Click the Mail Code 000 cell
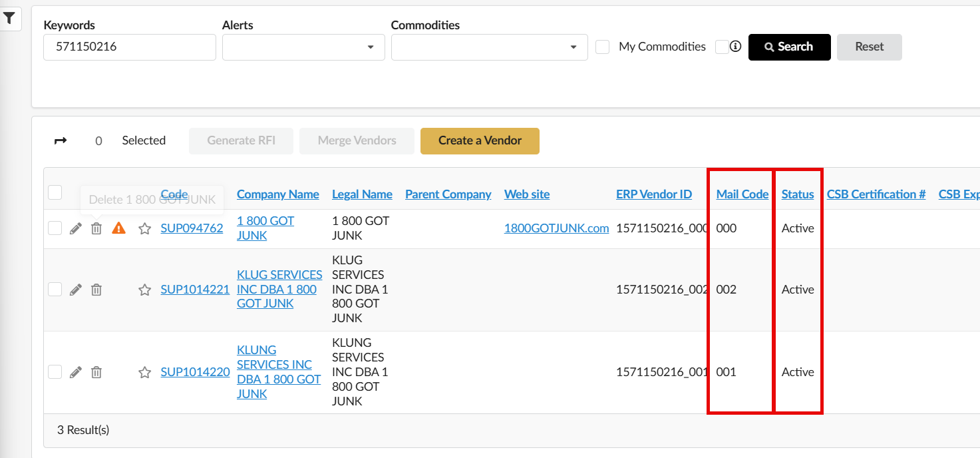 (x=727, y=228)
